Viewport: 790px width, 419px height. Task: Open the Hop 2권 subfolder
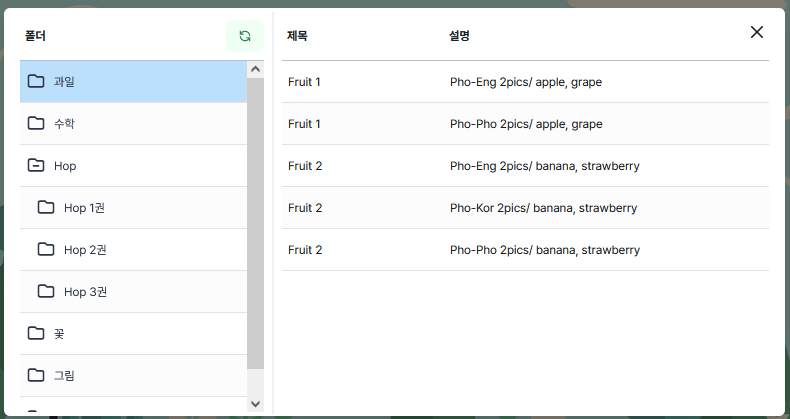[85, 250]
